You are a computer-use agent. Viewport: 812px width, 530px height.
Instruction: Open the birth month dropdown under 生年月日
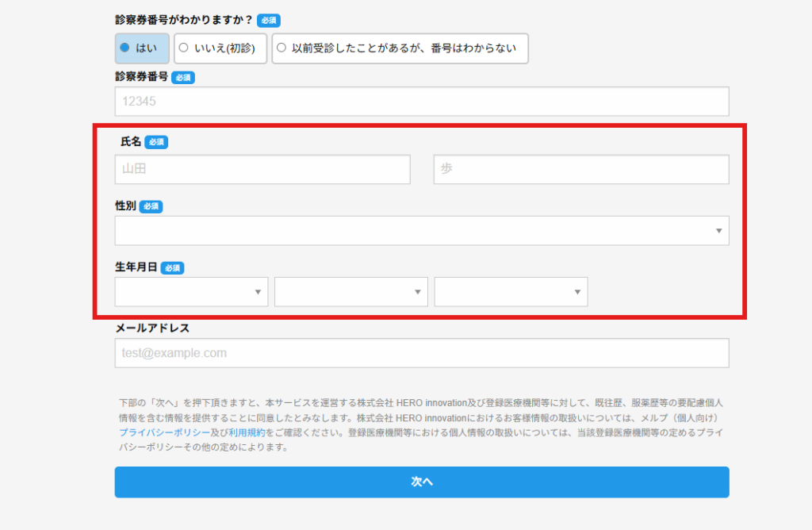pyautogui.click(x=350, y=292)
